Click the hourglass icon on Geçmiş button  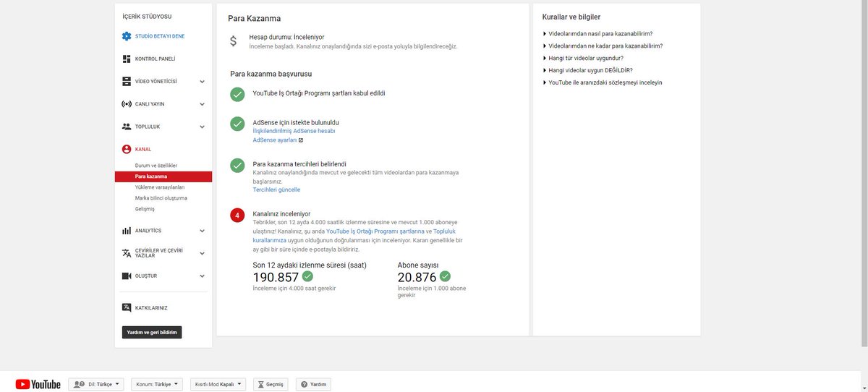pos(262,384)
